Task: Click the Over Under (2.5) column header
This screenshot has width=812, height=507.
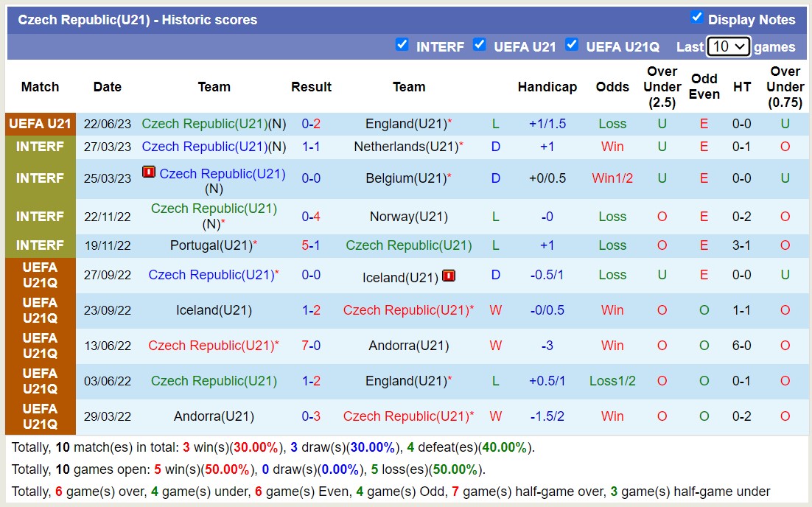Action: click(x=662, y=87)
